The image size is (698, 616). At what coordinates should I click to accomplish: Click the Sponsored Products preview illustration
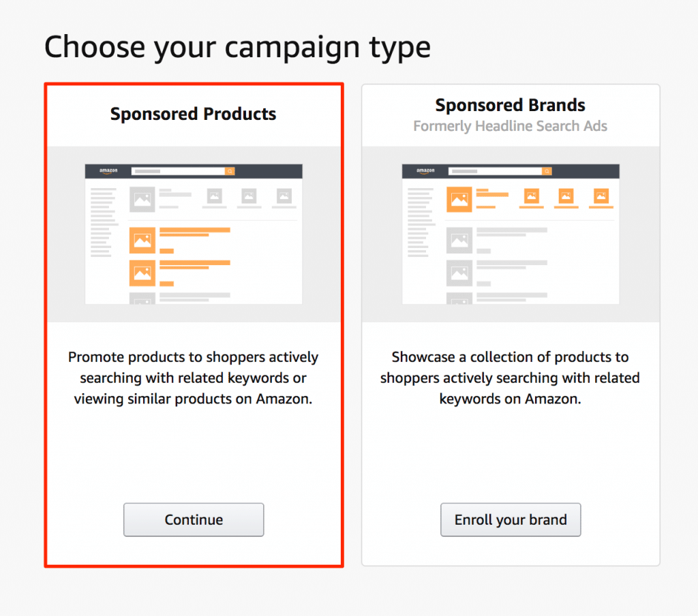click(194, 234)
